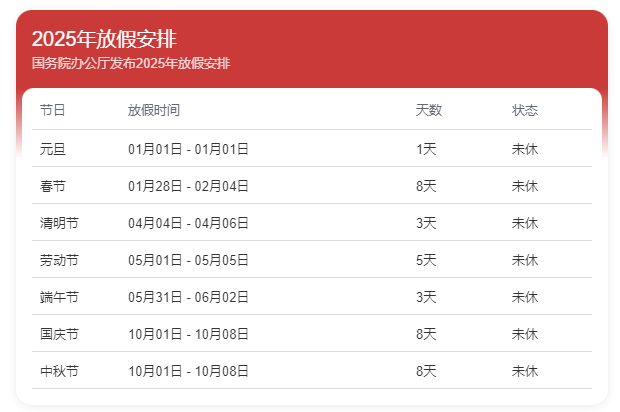Image resolution: width=620 pixels, height=412 pixels.
Task: Click the 1天 duration for 元旦
Action: click(x=426, y=149)
